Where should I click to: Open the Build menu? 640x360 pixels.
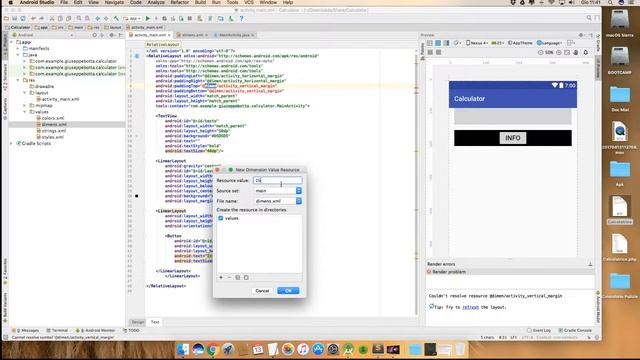click(200, 2)
